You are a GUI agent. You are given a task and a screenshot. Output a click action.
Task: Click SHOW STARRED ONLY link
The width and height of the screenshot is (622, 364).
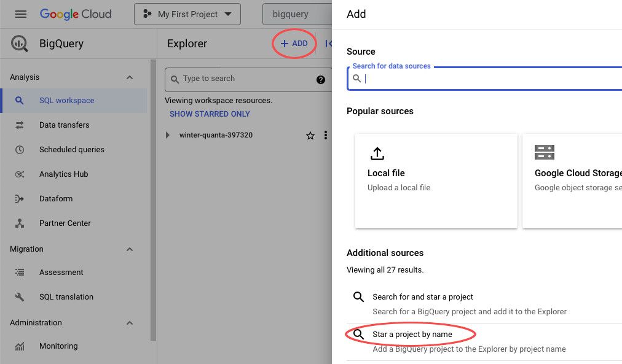click(x=210, y=114)
